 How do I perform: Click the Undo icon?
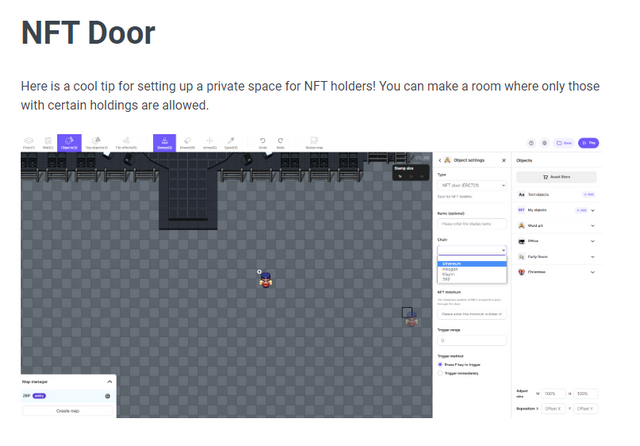(x=262, y=143)
